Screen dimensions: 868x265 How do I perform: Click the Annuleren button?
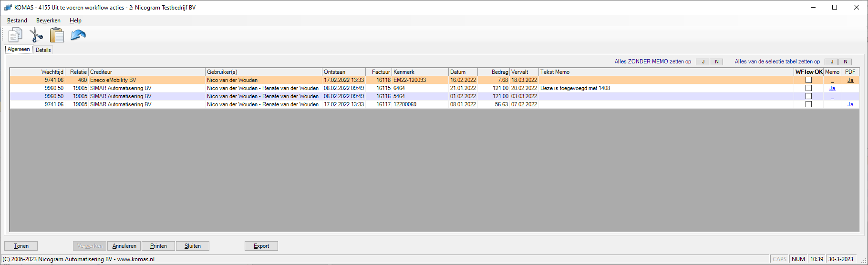click(124, 246)
